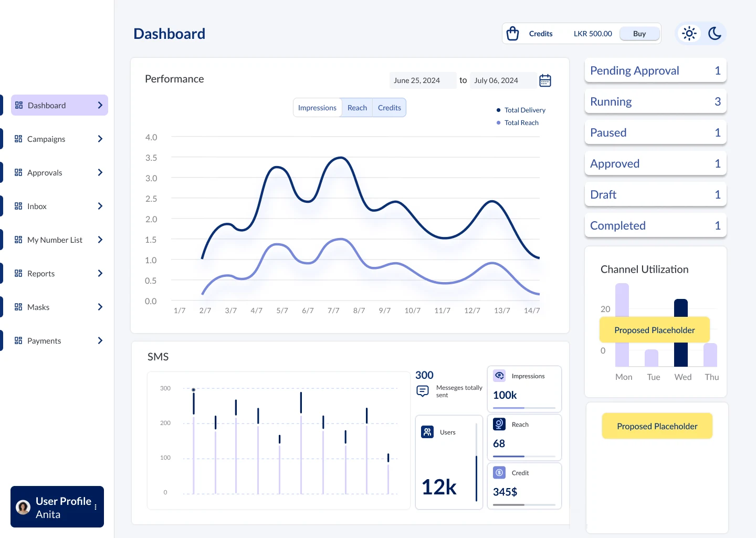Click the Reach icon in SMS card
The image size is (756, 538).
pos(499,424)
